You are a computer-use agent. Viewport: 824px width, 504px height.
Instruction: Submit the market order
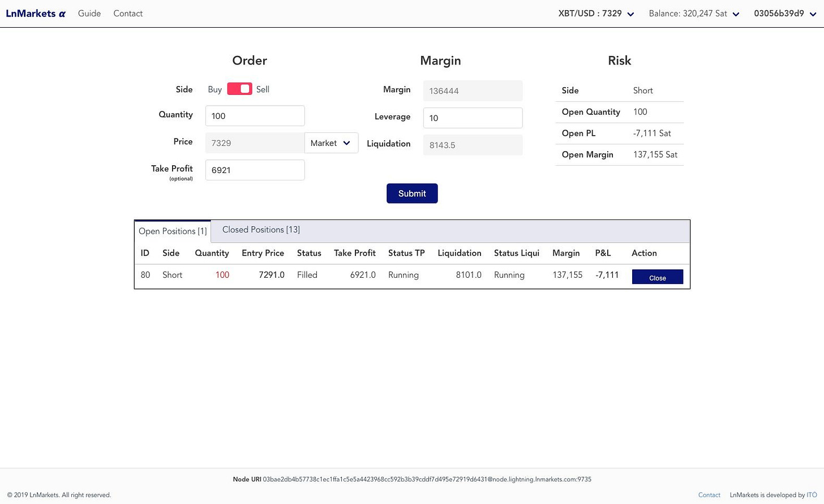(412, 193)
